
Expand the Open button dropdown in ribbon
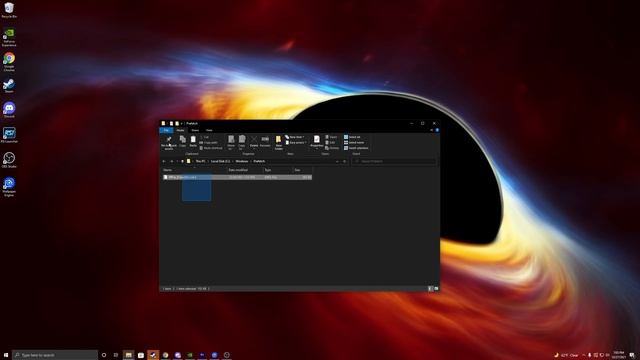click(331, 137)
